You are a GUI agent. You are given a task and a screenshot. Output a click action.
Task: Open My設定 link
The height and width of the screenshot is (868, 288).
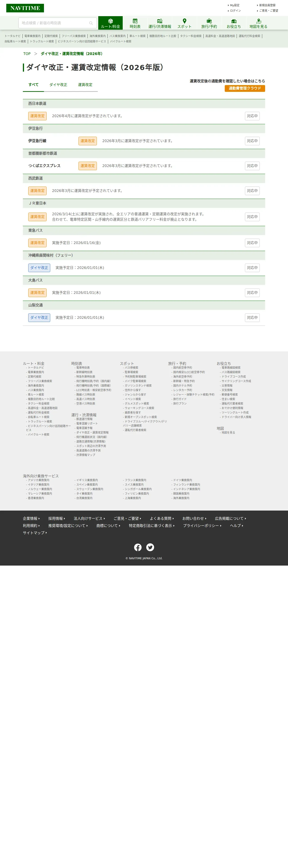(235, 5)
